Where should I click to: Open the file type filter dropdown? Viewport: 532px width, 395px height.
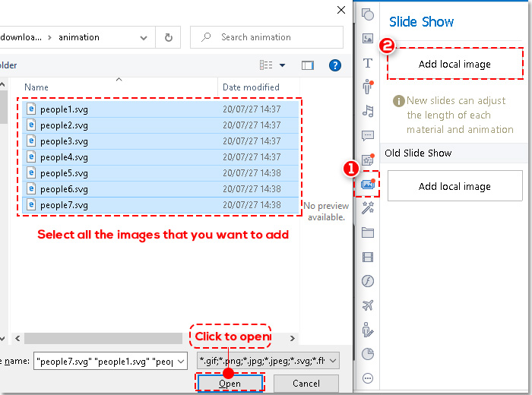pyautogui.click(x=333, y=361)
